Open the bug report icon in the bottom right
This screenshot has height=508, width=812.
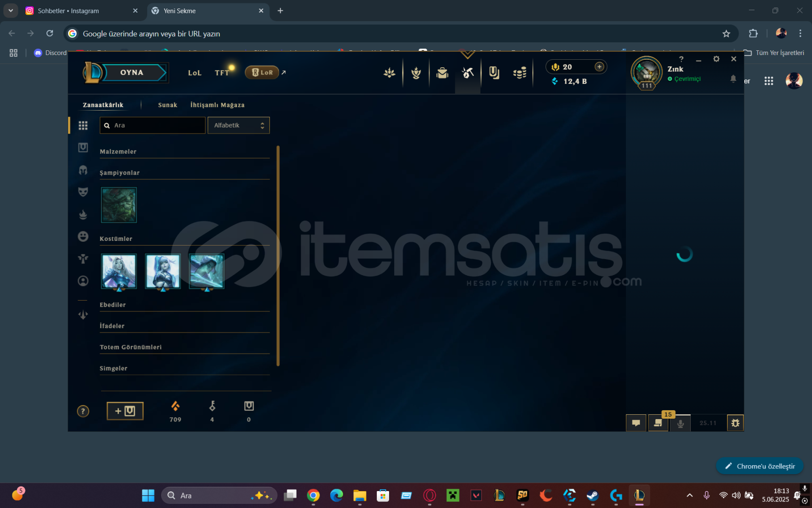(x=735, y=423)
